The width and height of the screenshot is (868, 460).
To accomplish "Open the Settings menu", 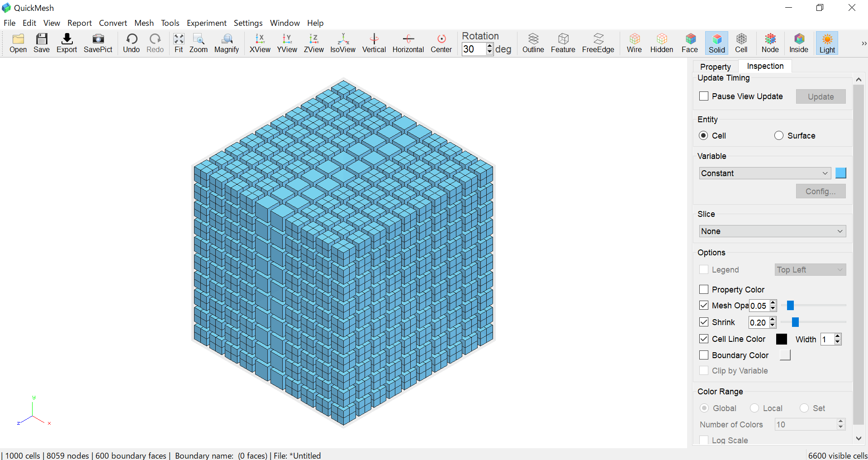I will point(248,23).
